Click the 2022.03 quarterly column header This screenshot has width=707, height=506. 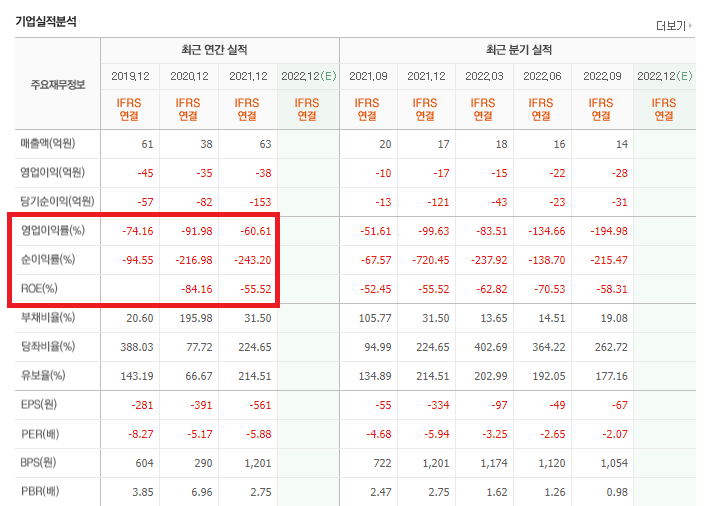tap(484, 76)
